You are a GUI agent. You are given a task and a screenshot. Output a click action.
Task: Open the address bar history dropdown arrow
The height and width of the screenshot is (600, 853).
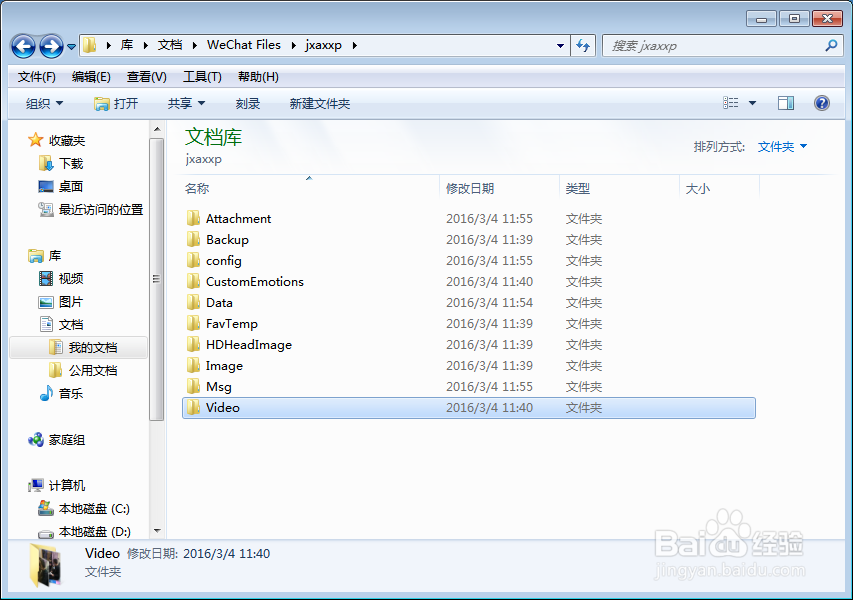(x=560, y=46)
